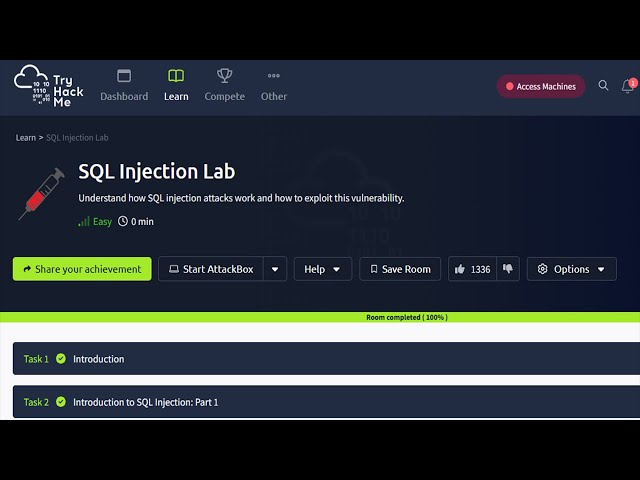The width and height of the screenshot is (640, 480).
Task: Open the Dashboard menu item
Action: pyautogui.click(x=124, y=86)
